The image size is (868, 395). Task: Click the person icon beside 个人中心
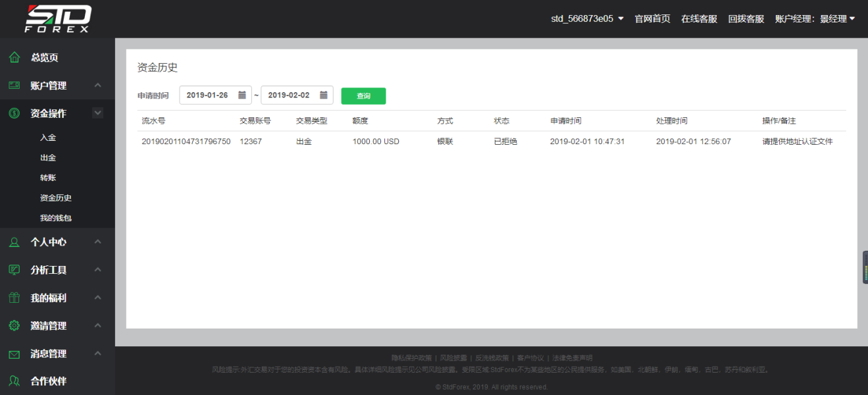click(x=14, y=242)
